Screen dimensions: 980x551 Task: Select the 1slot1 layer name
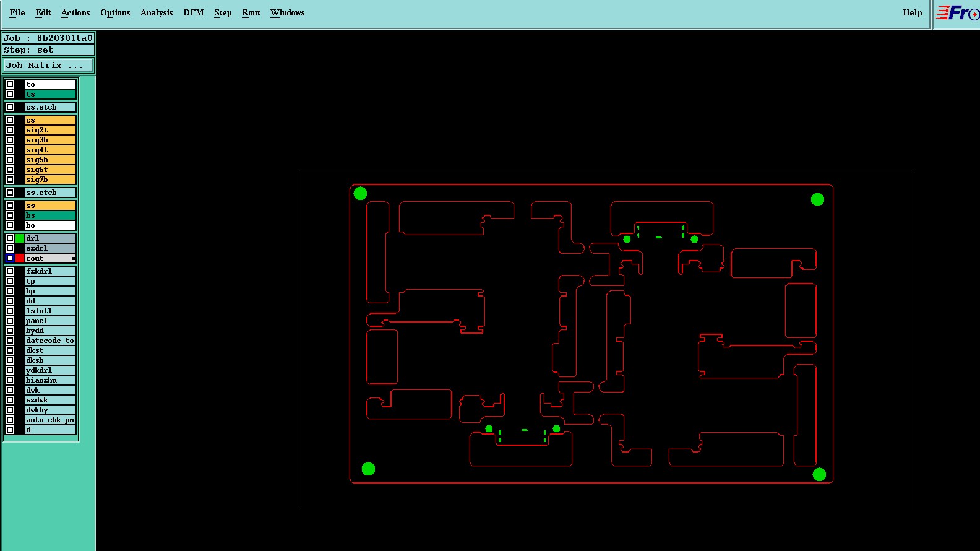click(x=51, y=311)
